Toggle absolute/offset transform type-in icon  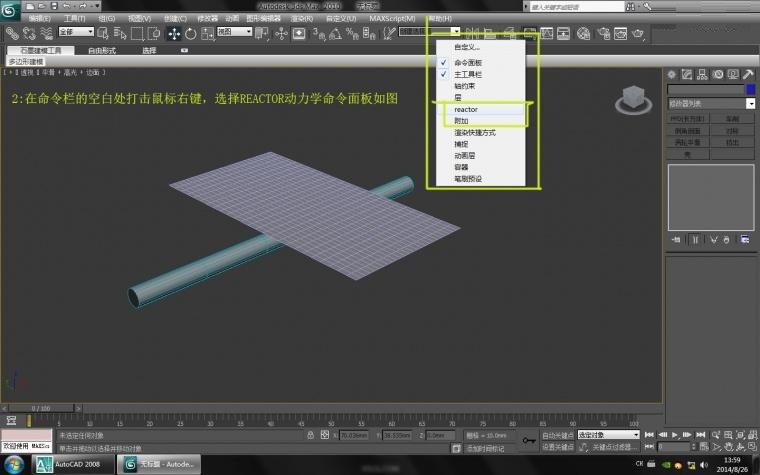click(x=325, y=435)
